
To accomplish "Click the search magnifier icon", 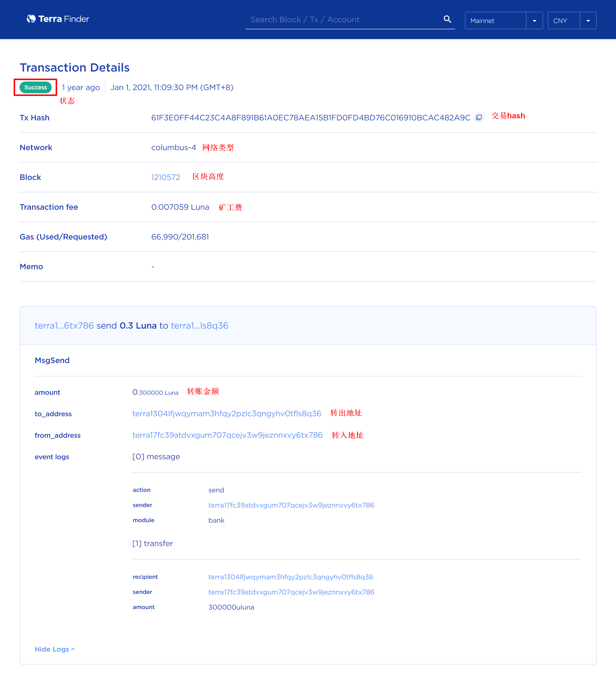I will pyautogui.click(x=447, y=20).
